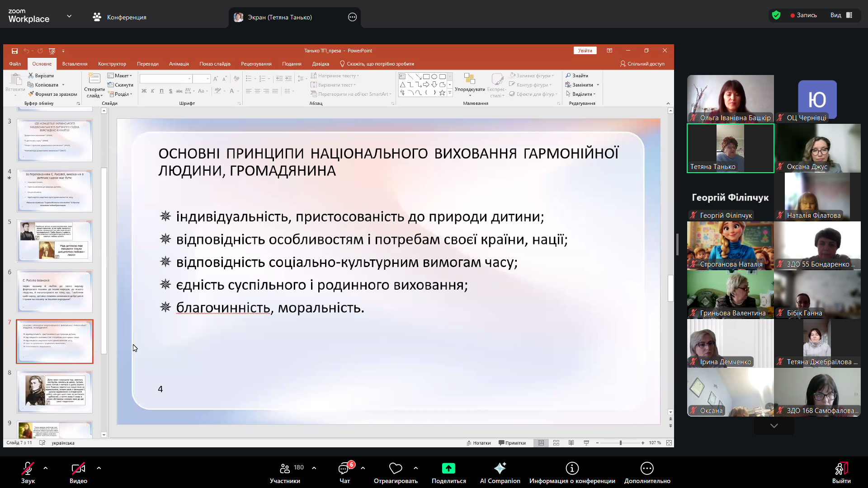
Task: Open Информация о конференции info icon
Action: click(572, 468)
